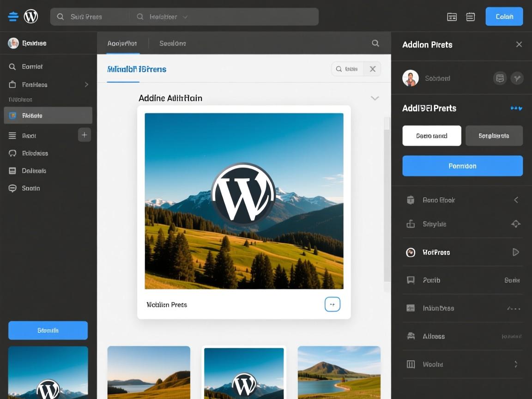This screenshot has width=532, height=399.
Task: Expand the Ferbices sidebar item arrow
Action: coord(86,85)
